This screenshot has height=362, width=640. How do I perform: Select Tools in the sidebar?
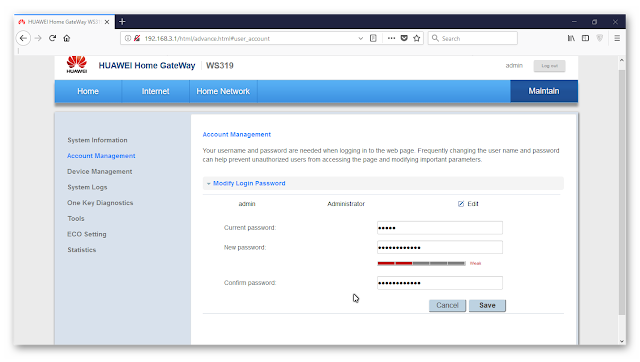click(76, 218)
